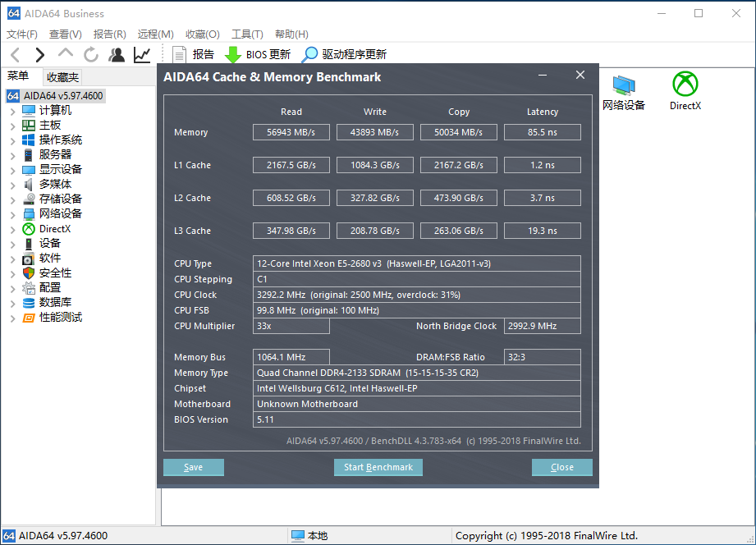Click L1 Cache Read 2167.5 GB/s cell
The width and height of the screenshot is (756, 545).
tap(291, 165)
